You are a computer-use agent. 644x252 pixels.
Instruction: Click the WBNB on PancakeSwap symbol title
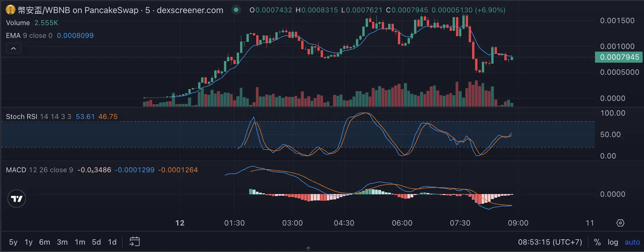click(x=121, y=10)
